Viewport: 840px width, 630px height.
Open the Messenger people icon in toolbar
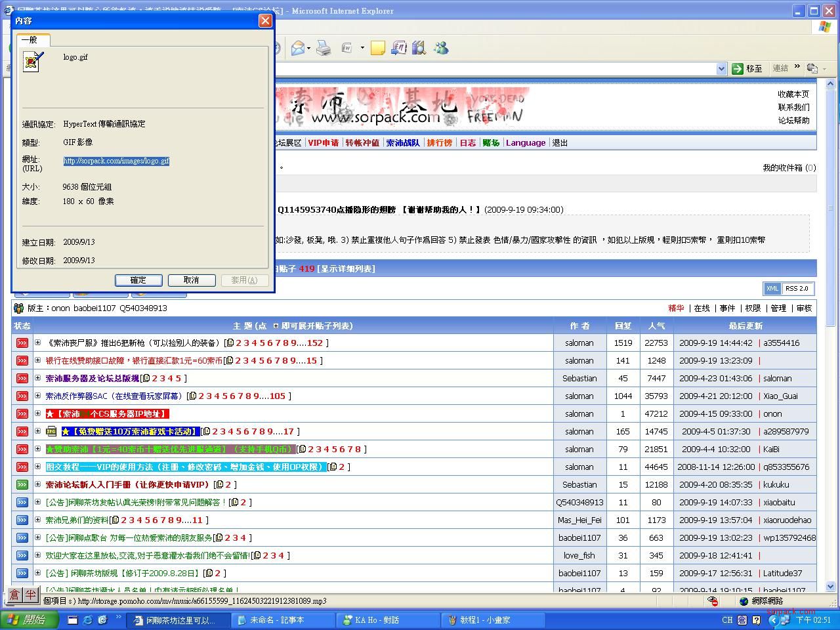coord(441,48)
